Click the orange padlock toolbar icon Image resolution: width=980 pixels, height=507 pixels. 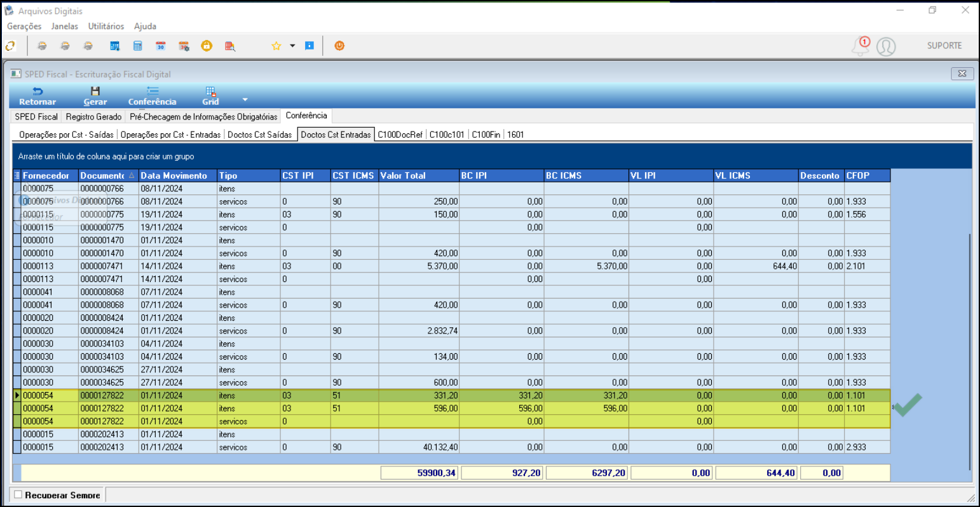click(x=207, y=46)
